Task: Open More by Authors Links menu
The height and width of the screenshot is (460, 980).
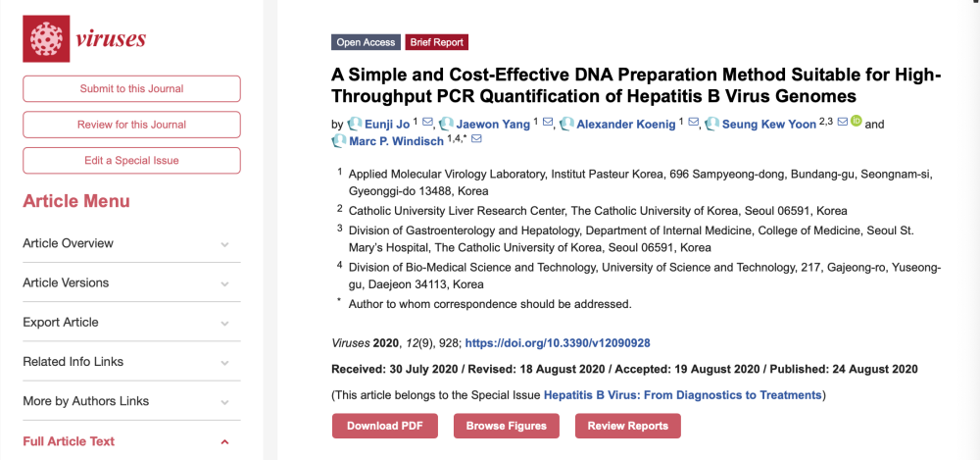Action: coord(131,401)
